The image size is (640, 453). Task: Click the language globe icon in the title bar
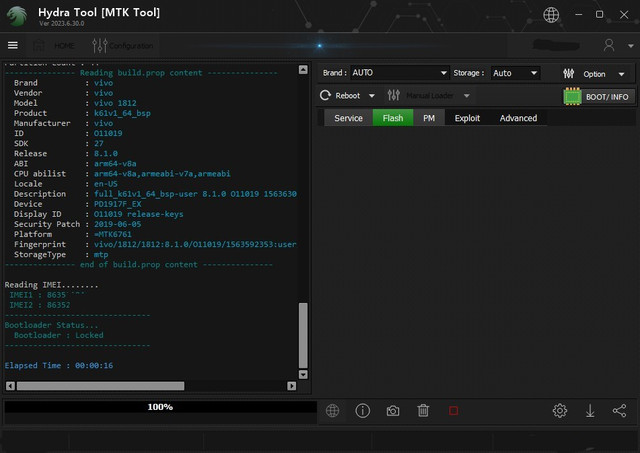tap(551, 15)
